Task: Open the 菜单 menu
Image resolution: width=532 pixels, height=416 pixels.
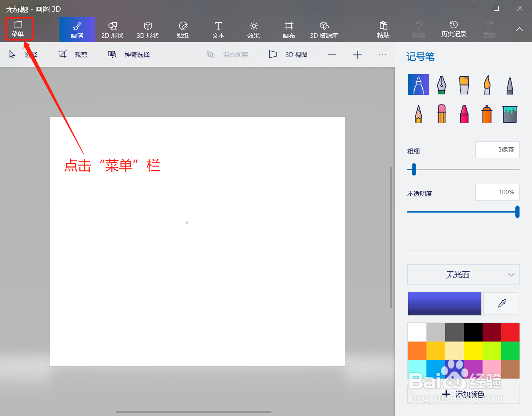Action: tap(19, 29)
